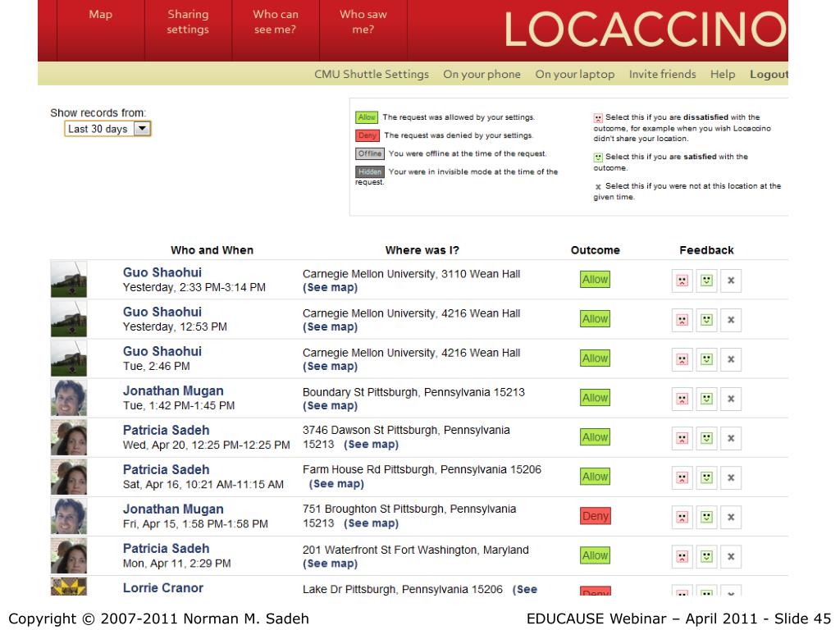Click the LOCACCINO logo

(x=646, y=30)
